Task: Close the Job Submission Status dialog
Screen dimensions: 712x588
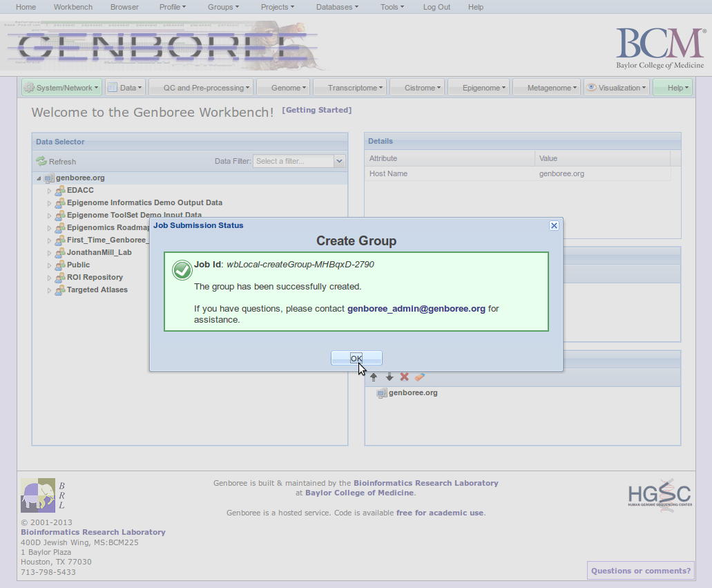Action: (553, 225)
